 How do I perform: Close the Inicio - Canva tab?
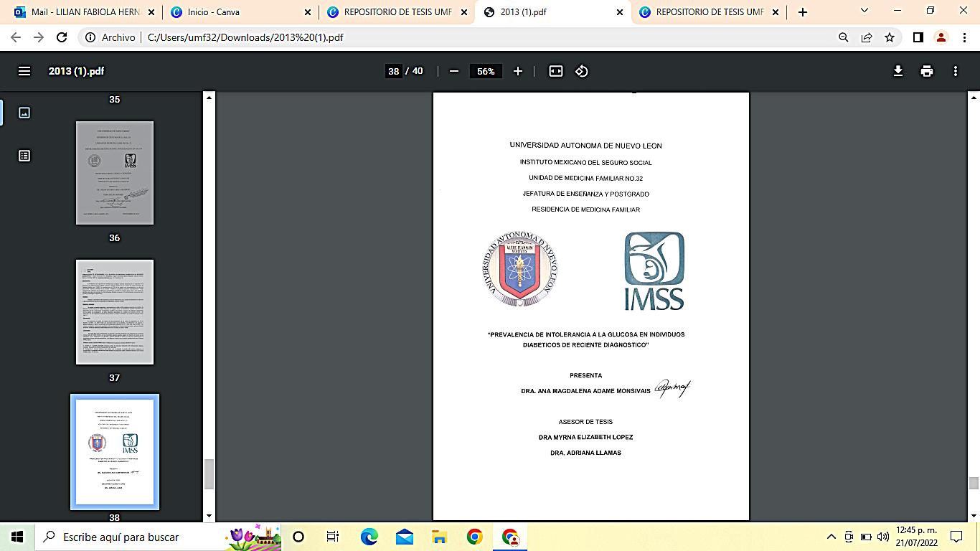(308, 12)
